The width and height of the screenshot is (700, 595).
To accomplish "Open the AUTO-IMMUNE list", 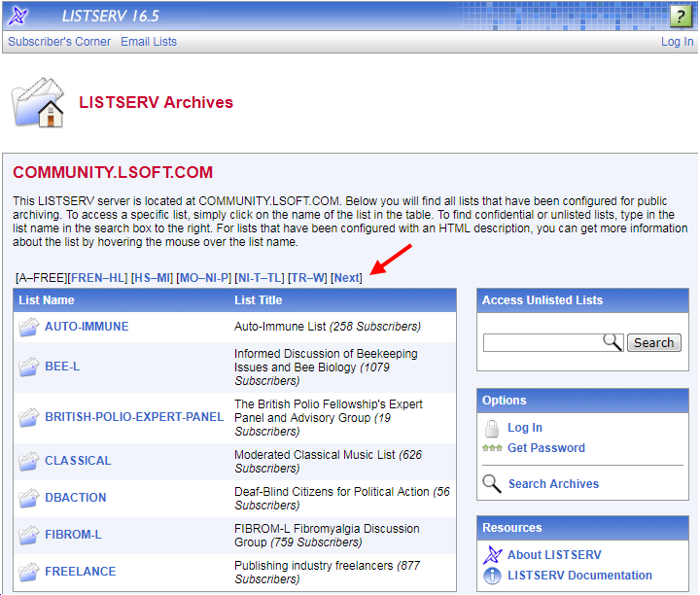I will point(87,327).
